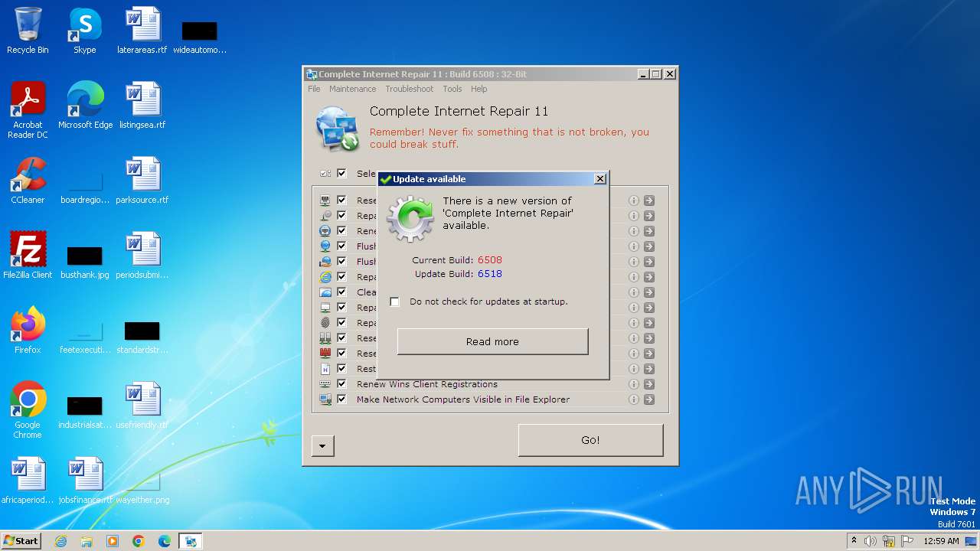Open the Maintenance menu
Screen dimensions: 980x551
(x=353, y=89)
